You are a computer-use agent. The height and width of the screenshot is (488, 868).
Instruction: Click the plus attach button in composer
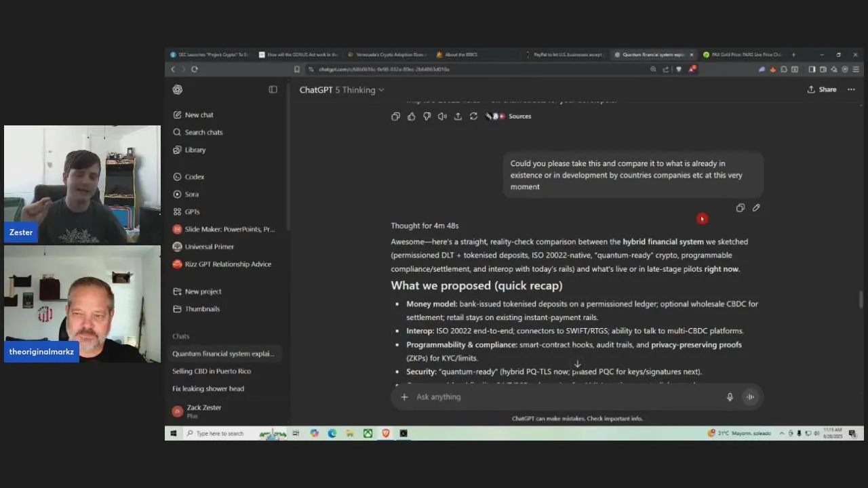pos(404,397)
